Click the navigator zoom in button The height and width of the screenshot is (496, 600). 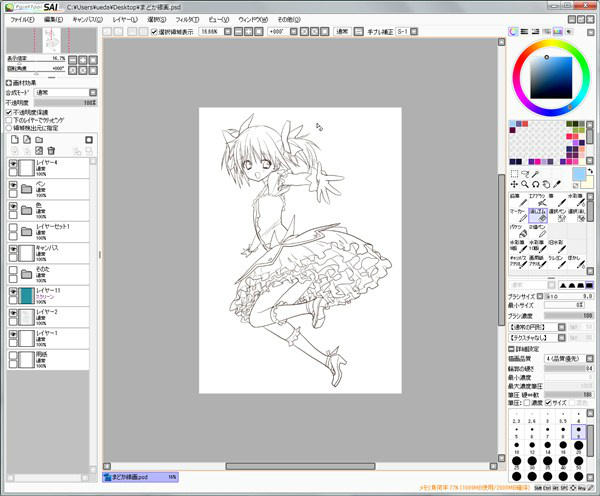pos(83,60)
